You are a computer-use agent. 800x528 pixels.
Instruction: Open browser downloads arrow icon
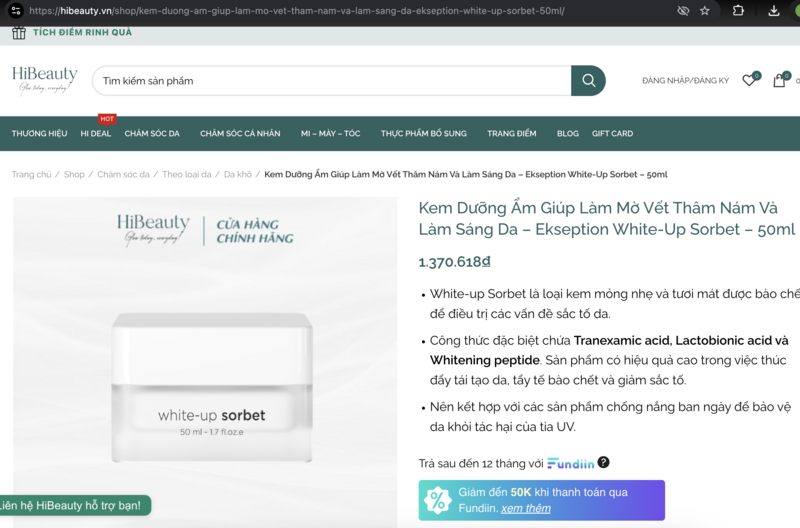(773, 11)
